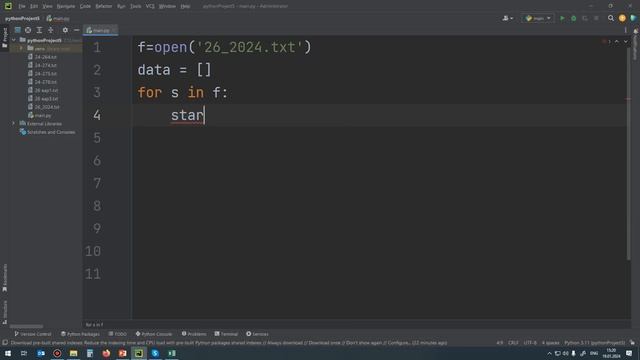Start debugging with the bug icon
The height and width of the screenshot is (360, 640).
573,18
